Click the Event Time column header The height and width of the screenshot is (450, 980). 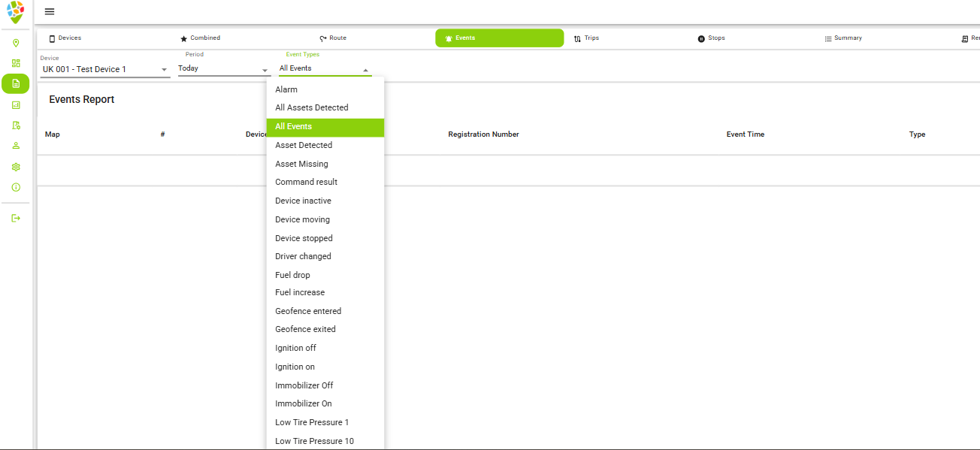click(745, 134)
